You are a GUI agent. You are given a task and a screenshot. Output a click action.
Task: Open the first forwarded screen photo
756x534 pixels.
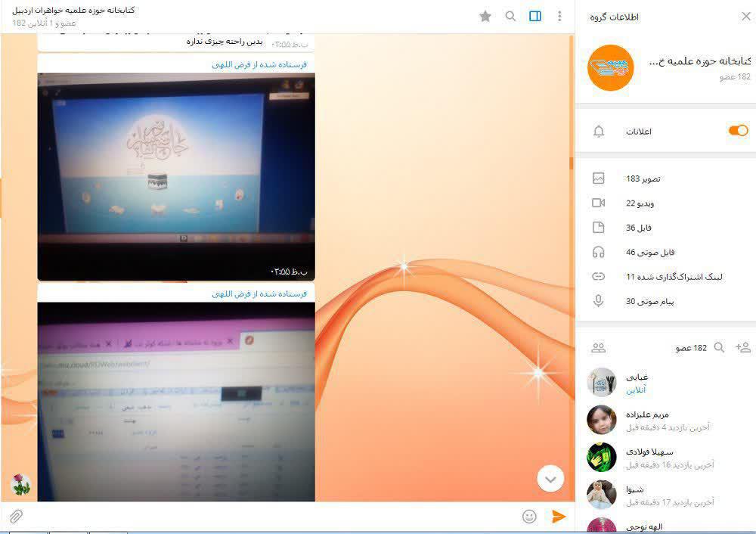pos(176,176)
